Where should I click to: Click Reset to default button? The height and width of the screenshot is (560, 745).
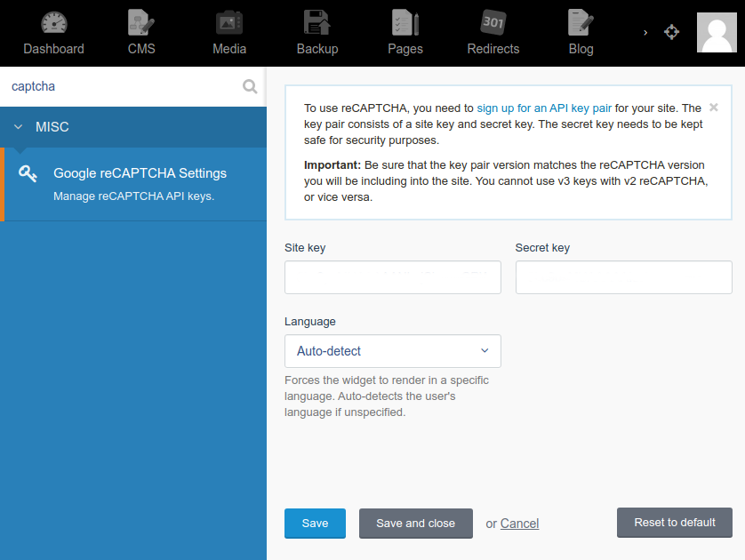674,523
